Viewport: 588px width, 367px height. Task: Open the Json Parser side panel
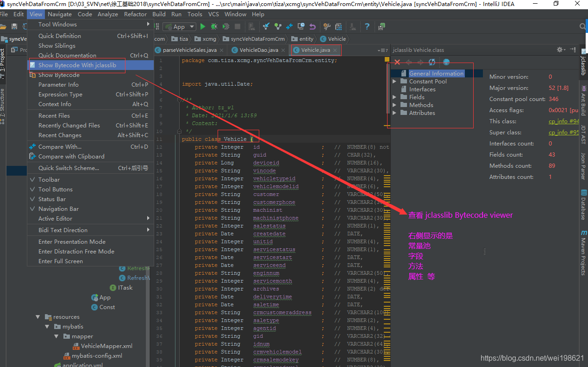click(x=583, y=166)
